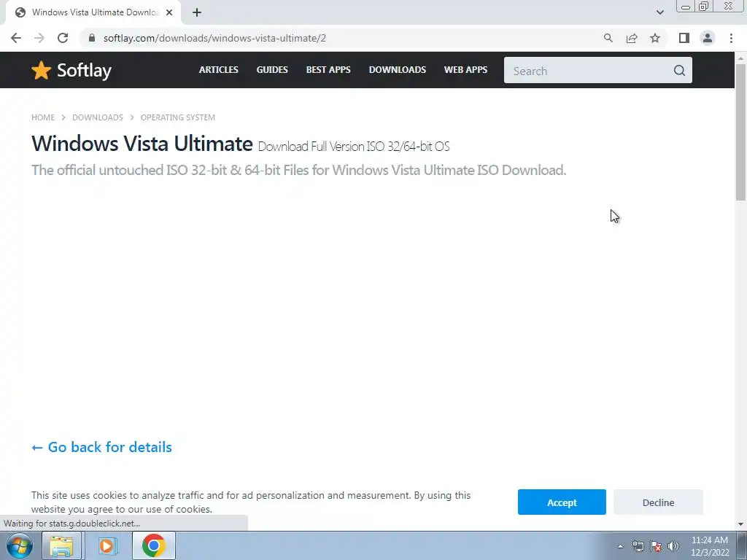Open the ARTICLES menu item
This screenshot has width=747, height=560.
tap(219, 69)
